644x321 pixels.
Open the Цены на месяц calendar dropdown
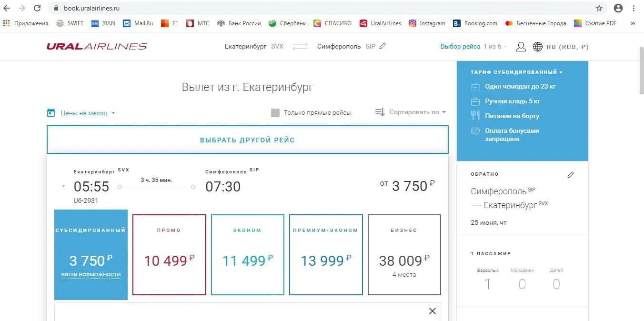click(81, 113)
